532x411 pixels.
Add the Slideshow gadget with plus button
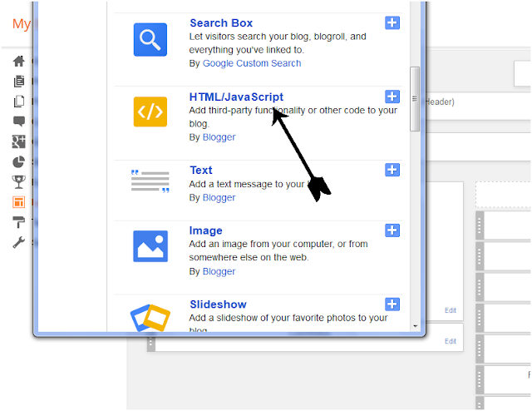[x=392, y=305]
